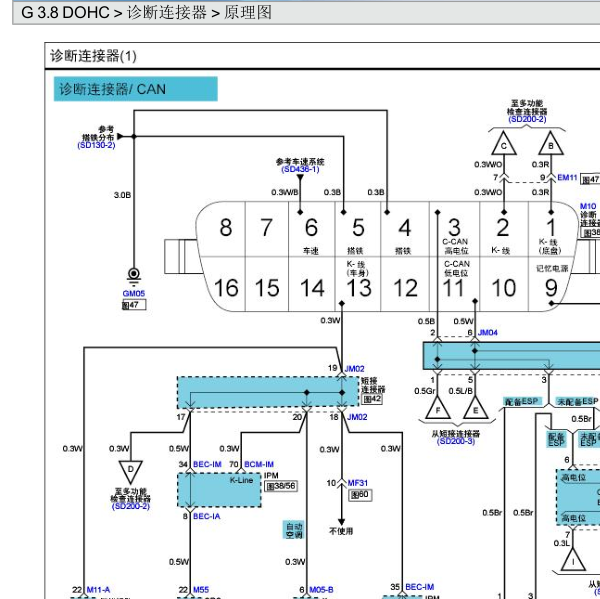Click the BEC-IM label at pin 34
This screenshot has width=600, height=599.
(207, 464)
